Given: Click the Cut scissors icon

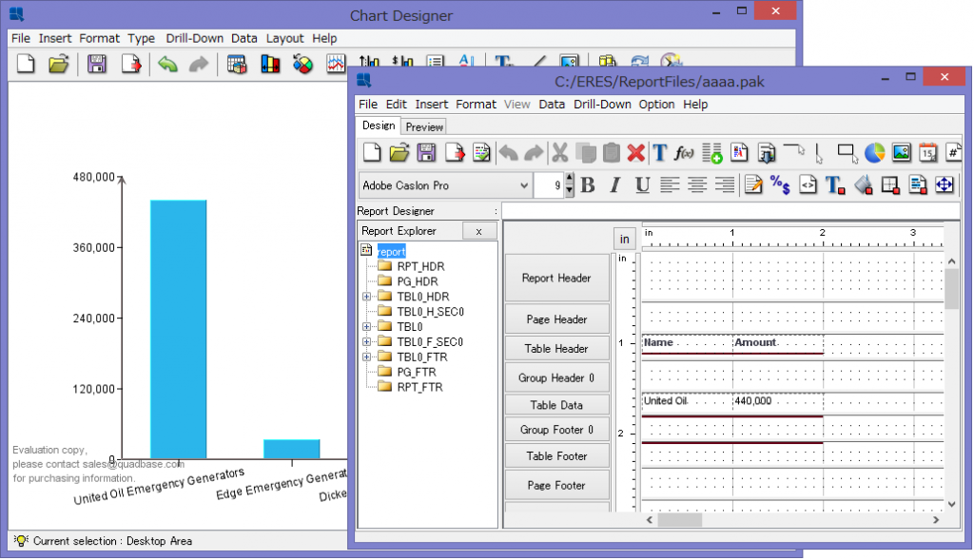Looking at the screenshot, I should click(x=560, y=153).
